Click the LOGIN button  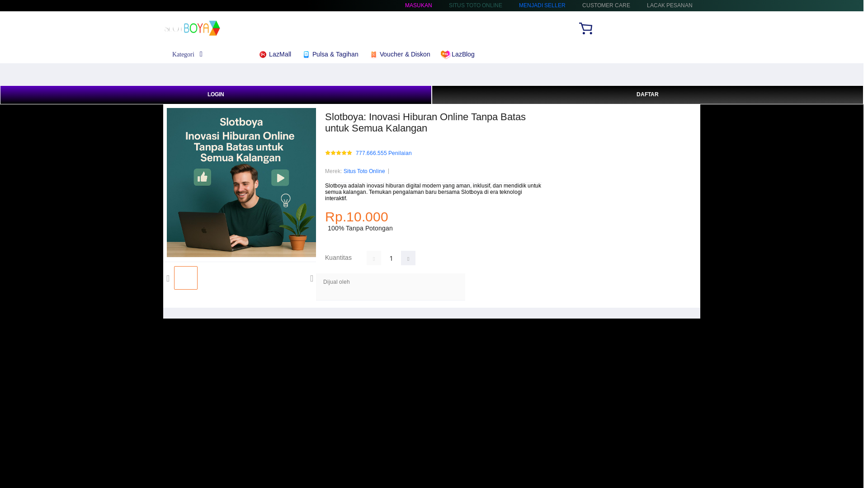click(216, 95)
